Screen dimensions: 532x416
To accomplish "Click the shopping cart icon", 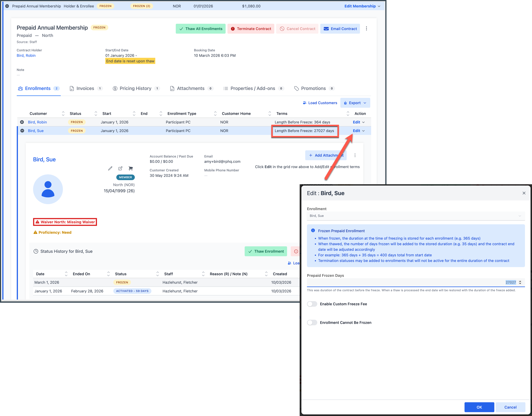I will tap(131, 168).
